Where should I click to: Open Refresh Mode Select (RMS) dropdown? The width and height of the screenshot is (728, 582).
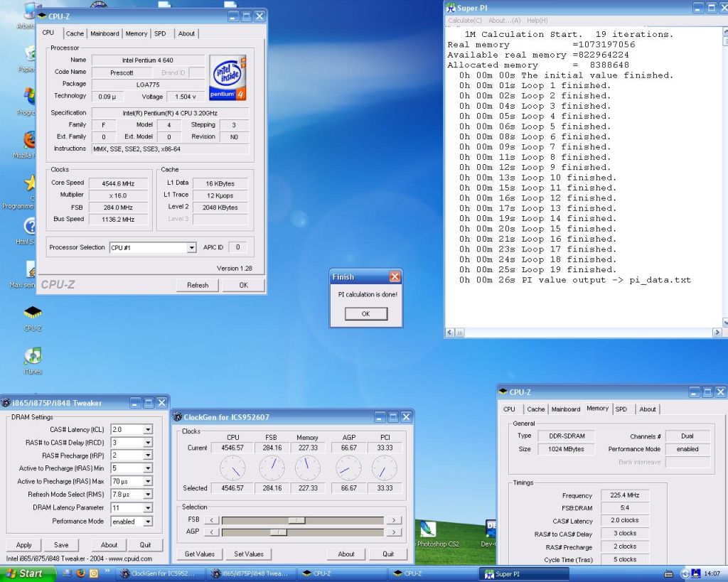148,495
